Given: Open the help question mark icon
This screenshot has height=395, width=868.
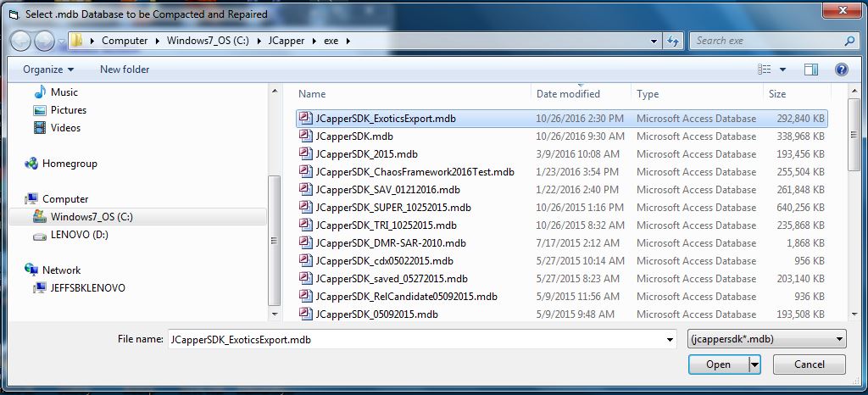Looking at the screenshot, I should pos(842,70).
